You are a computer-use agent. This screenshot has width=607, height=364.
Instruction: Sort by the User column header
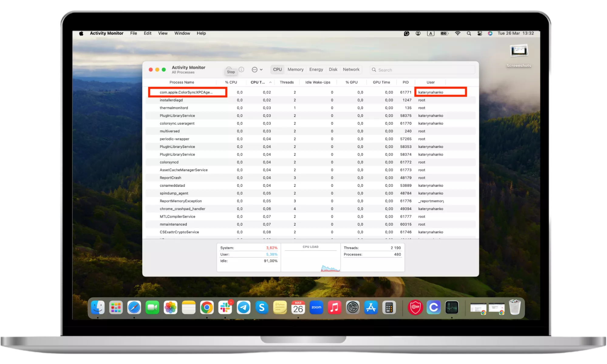pos(430,82)
